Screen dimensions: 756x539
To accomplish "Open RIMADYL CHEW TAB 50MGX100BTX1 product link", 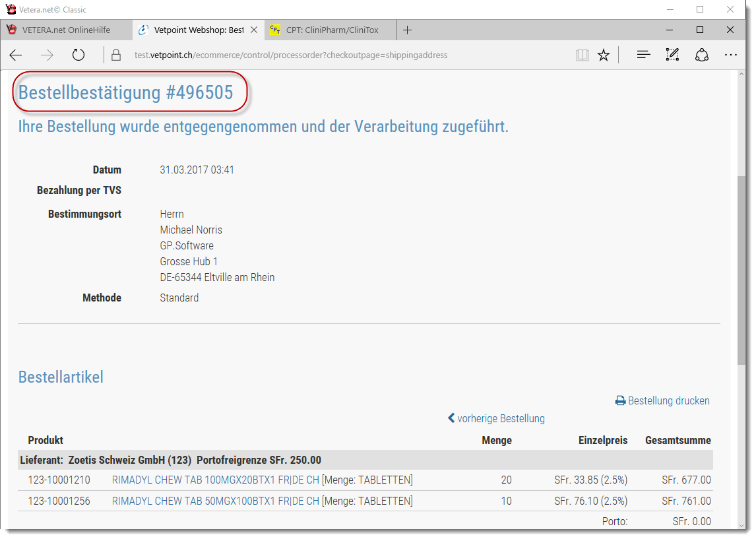I will coord(215,501).
